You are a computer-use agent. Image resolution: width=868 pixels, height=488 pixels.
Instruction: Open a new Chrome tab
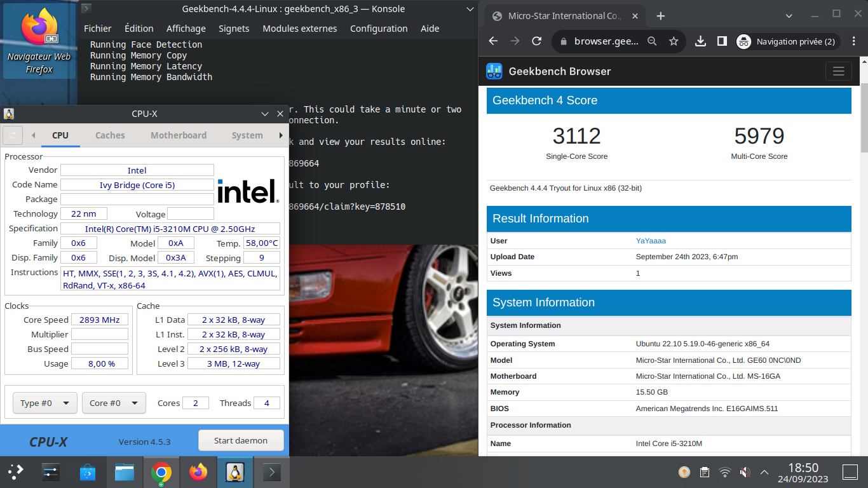[x=660, y=16]
